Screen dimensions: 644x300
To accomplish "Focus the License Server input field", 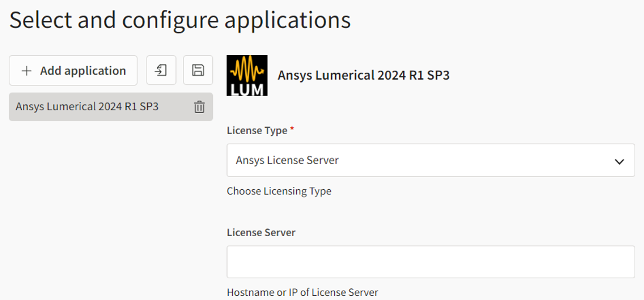I will (x=431, y=262).
